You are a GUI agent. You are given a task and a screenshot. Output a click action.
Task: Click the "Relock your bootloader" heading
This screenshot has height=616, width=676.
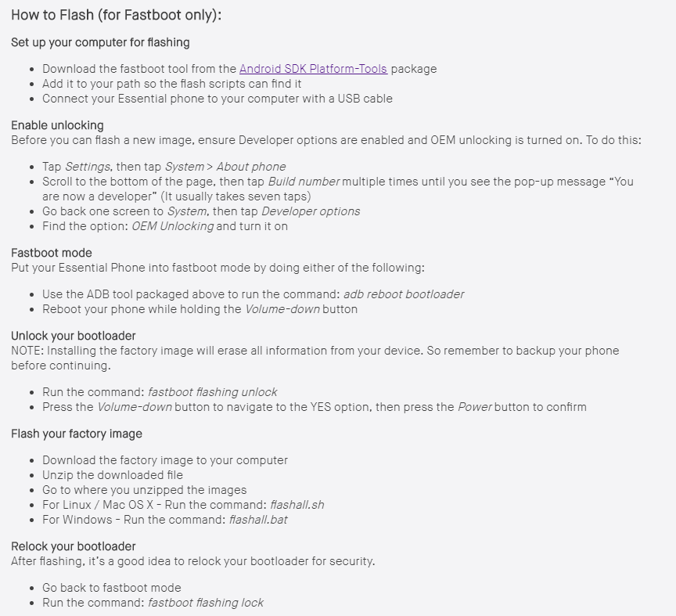(75, 546)
